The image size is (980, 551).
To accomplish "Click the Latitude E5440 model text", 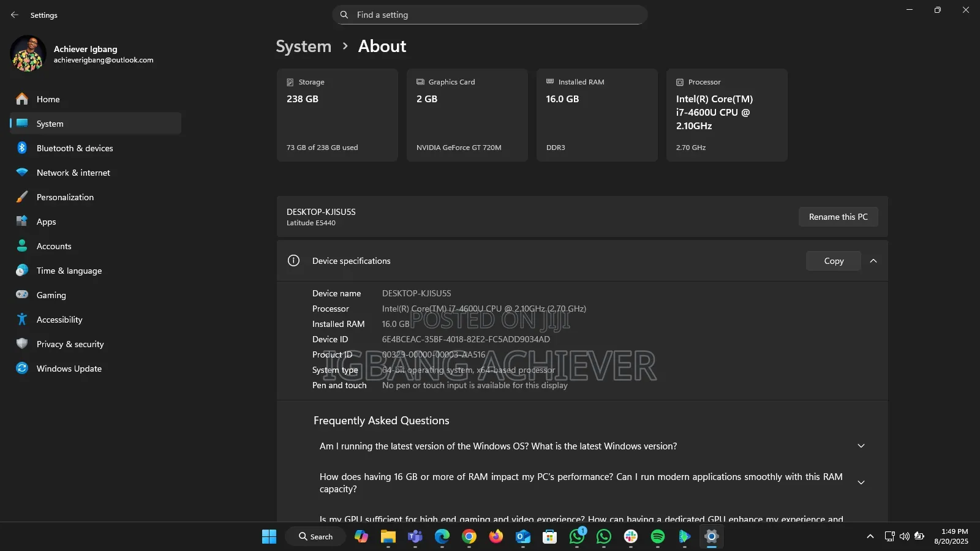I will click(311, 223).
